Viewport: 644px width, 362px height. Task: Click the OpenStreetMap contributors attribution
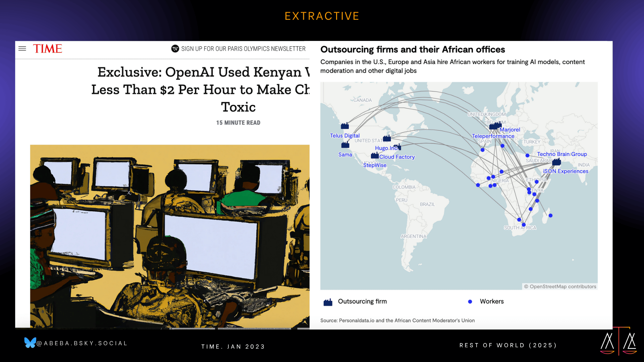560,287
